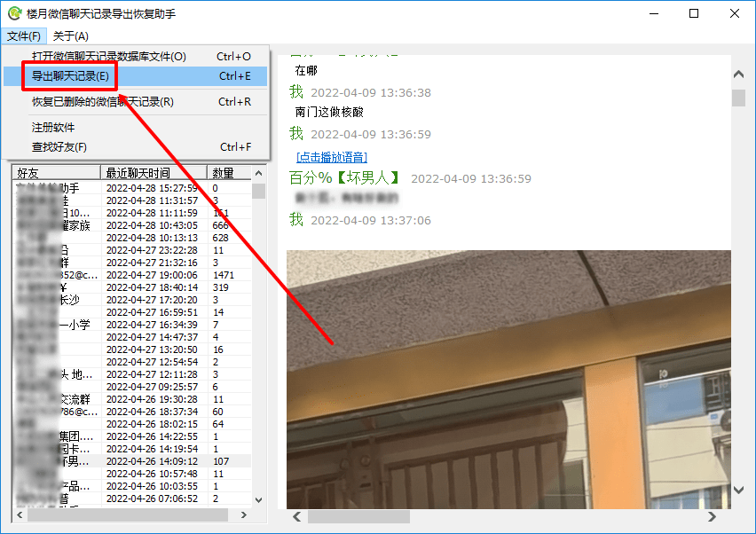
Task: Click the app icon in the title bar
Action: 14,13
